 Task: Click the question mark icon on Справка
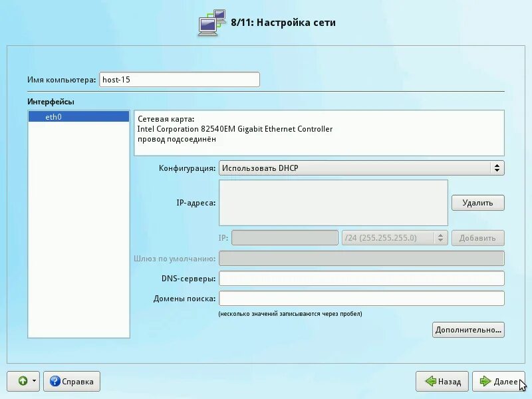(x=55, y=381)
